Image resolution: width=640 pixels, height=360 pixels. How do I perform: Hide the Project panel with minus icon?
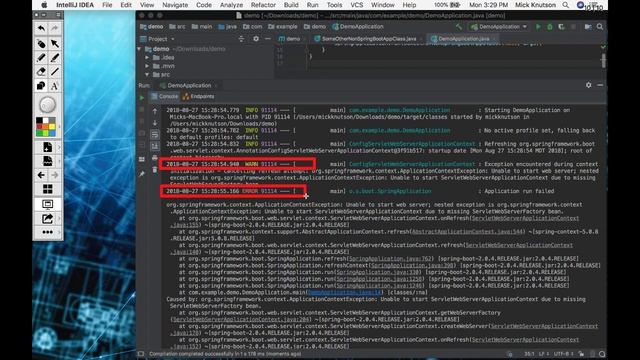point(268,39)
